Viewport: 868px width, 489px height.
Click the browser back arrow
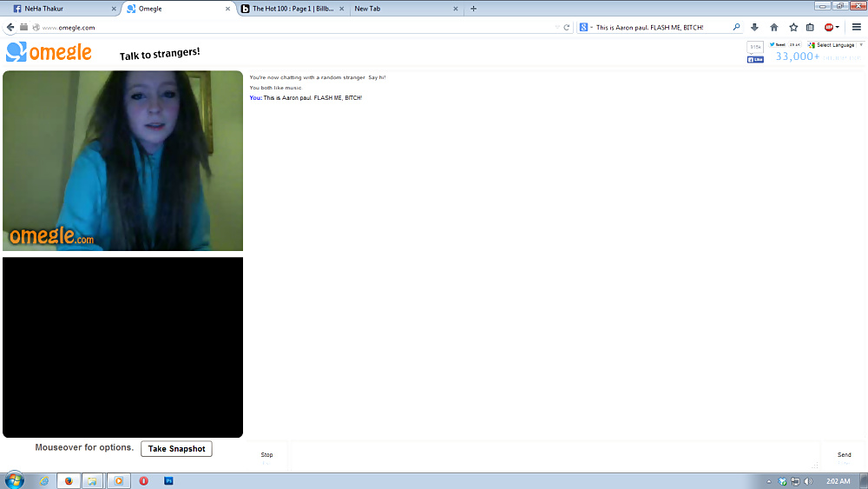coord(10,27)
